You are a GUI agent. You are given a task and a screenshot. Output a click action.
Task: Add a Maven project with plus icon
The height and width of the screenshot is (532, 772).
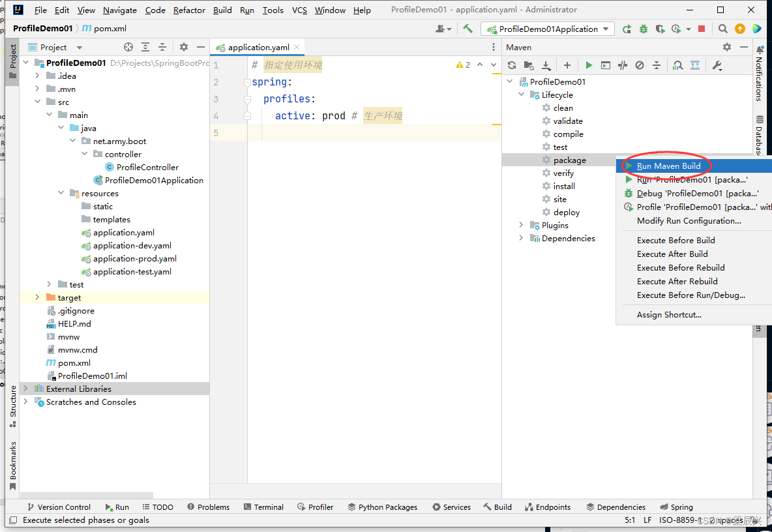(567, 65)
